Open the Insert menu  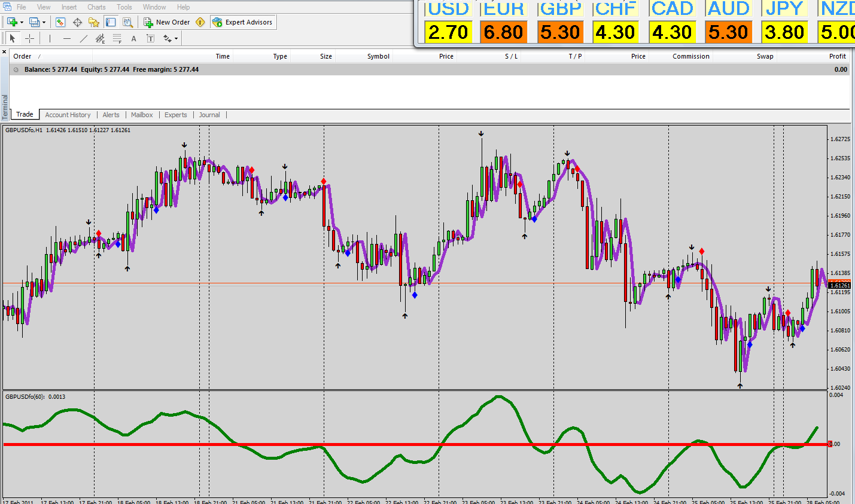point(69,7)
